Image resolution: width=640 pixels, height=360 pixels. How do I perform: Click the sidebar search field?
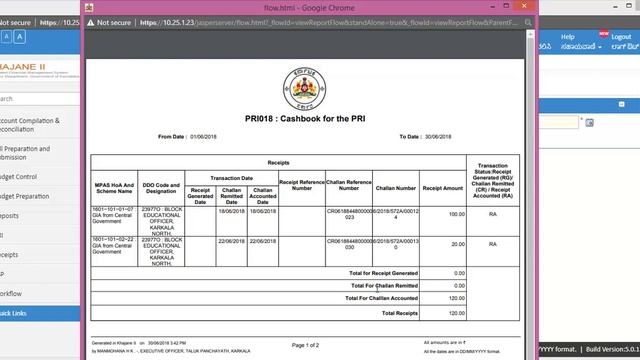(40, 99)
